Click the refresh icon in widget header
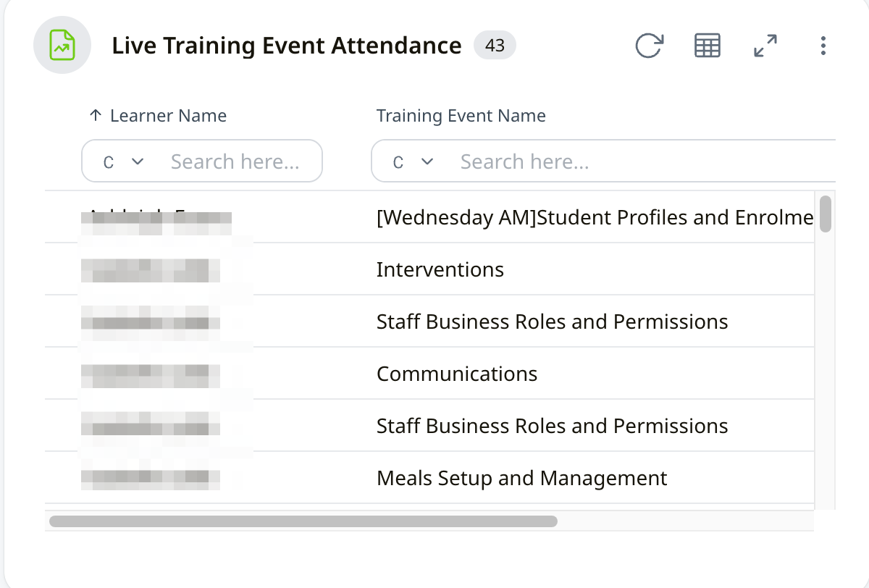 [x=649, y=46]
